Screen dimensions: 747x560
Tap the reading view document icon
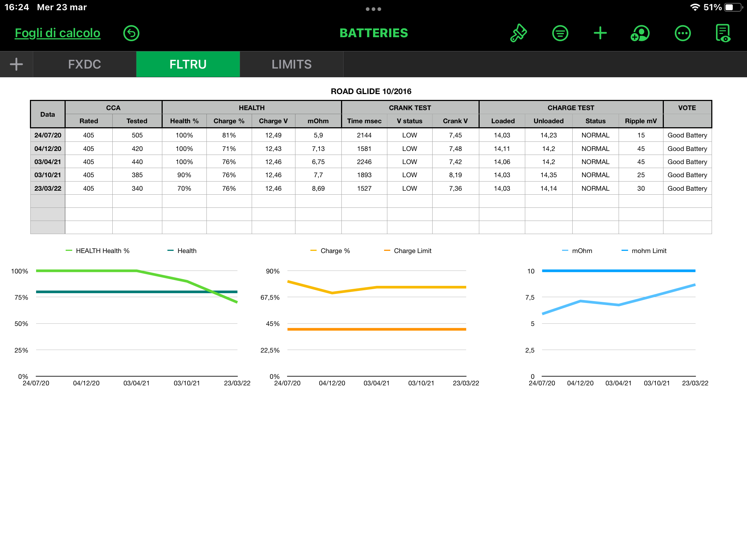click(723, 33)
